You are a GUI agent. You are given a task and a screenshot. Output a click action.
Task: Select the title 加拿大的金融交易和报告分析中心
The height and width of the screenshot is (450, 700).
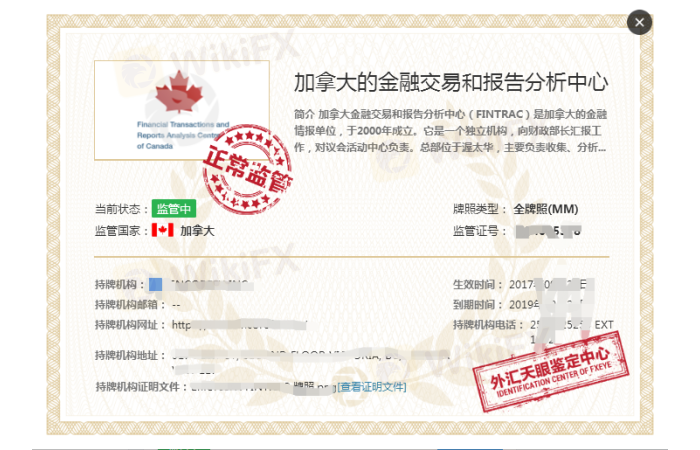point(451,83)
